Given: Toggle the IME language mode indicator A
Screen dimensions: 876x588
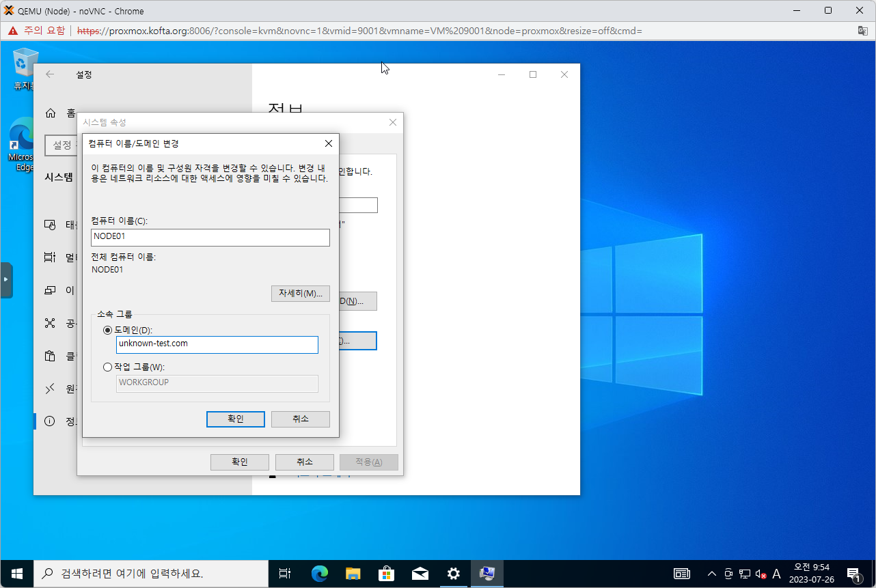Looking at the screenshot, I should 776,574.
